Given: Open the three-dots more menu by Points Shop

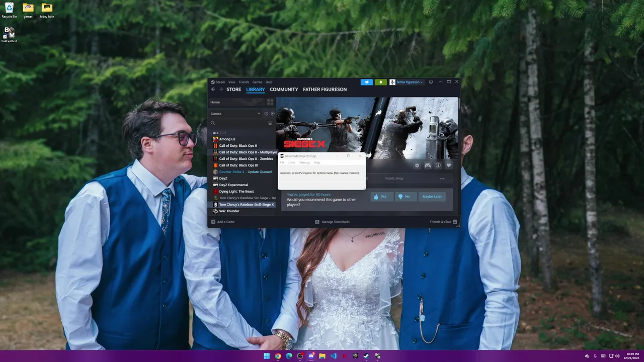Looking at the screenshot, I should tap(442, 178).
